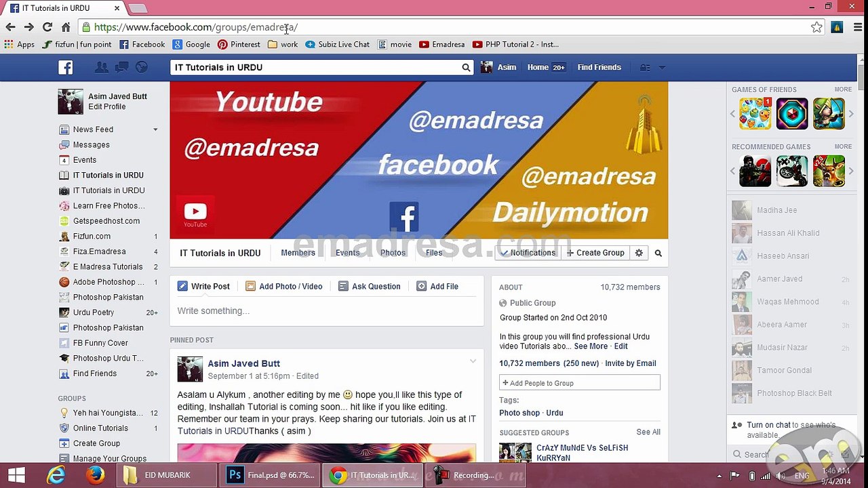The image size is (868, 488).
Task: Open Events tab of the group
Action: coord(347,253)
